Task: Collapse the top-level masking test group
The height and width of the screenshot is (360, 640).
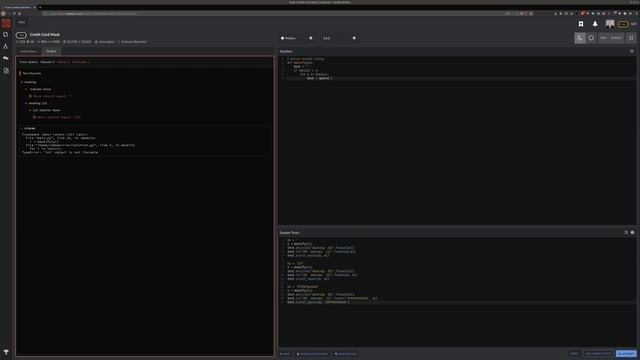Action: tap(29, 82)
